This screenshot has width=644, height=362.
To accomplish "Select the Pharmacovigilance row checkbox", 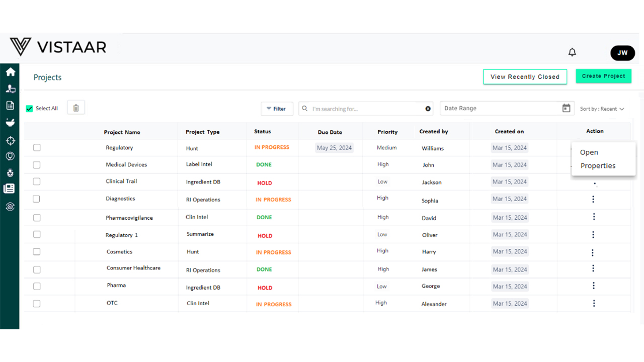I will click(x=37, y=218).
